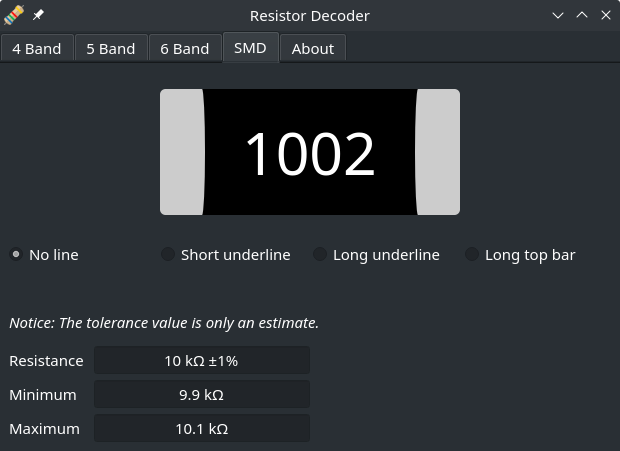Switch to the 4 Band tab

point(37,48)
